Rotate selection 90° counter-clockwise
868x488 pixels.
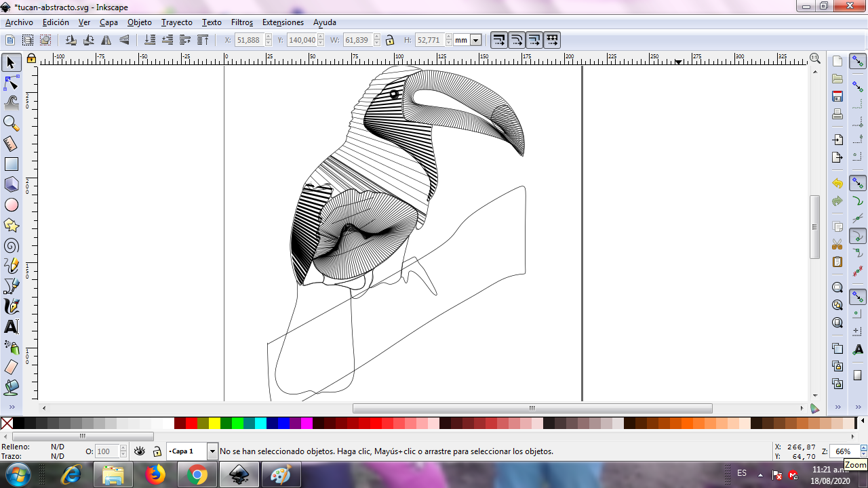(x=71, y=40)
